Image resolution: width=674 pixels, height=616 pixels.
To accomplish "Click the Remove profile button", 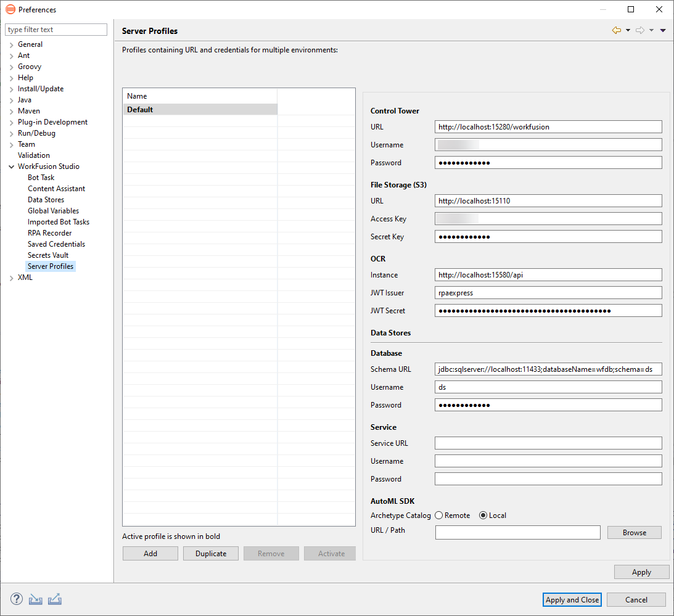I will pos(271,553).
